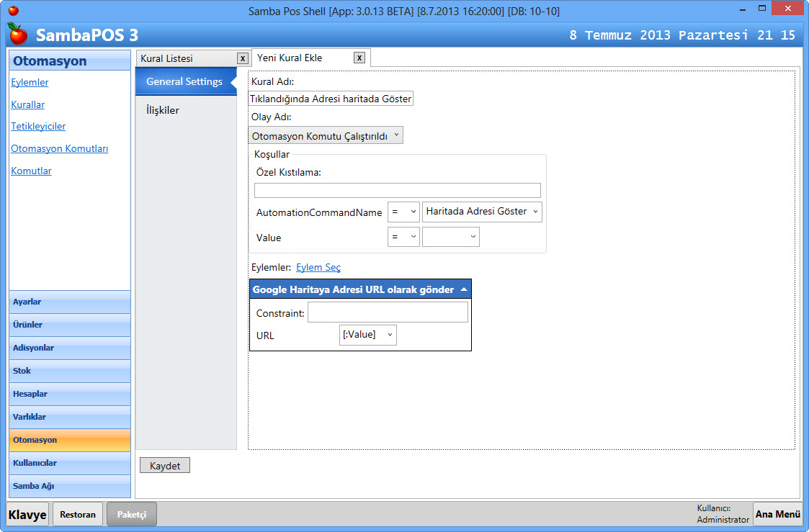
Task: Click the Kural Adı text field
Action: [x=331, y=99]
